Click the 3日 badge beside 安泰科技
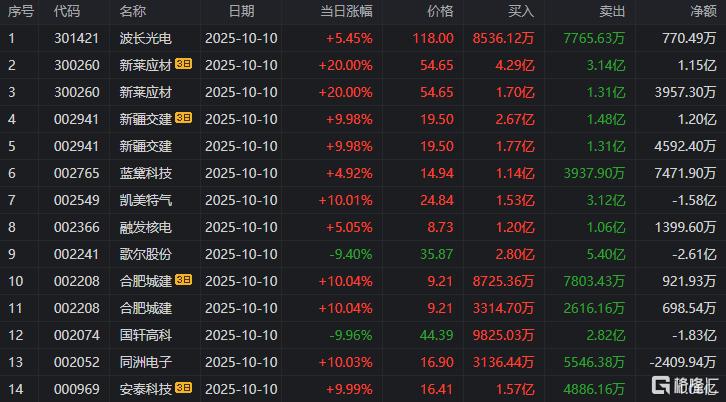This screenshot has width=726, height=402. coord(184,387)
